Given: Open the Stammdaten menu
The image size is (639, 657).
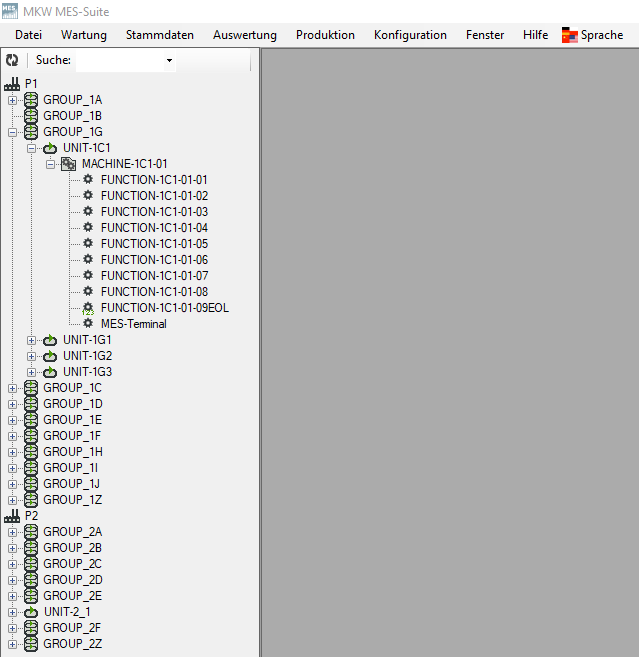Looking at the screenshot, I should click(x=159, y=35).
